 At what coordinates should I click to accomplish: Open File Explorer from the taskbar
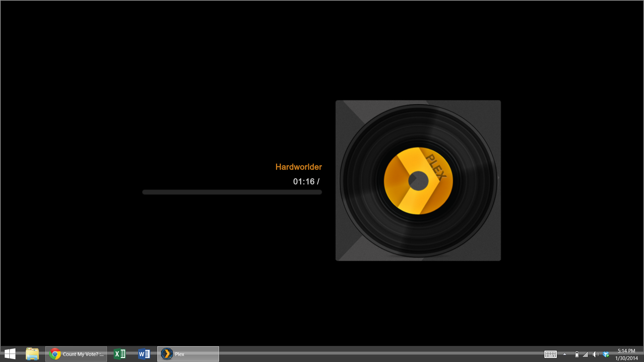click(x=32, y=354)
